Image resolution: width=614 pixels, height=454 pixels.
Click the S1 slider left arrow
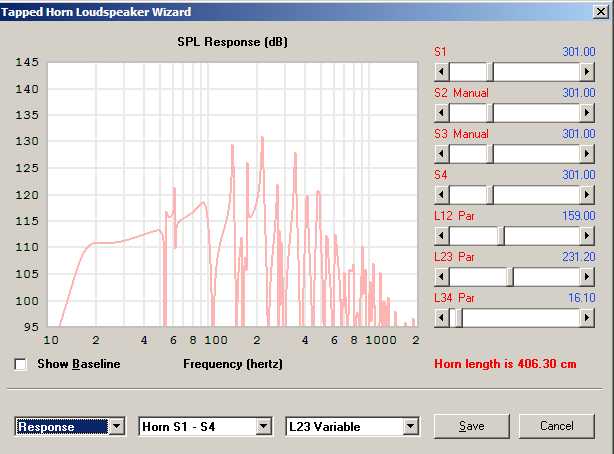[x=442, y=72]
